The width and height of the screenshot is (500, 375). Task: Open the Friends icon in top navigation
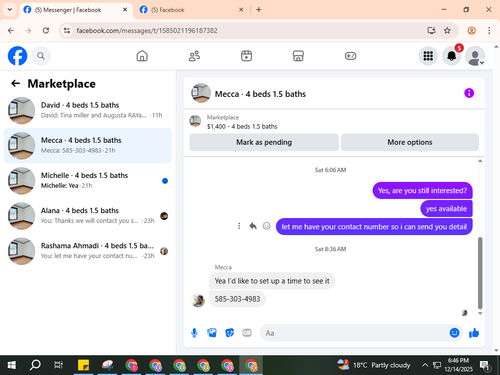coord(194,56)
